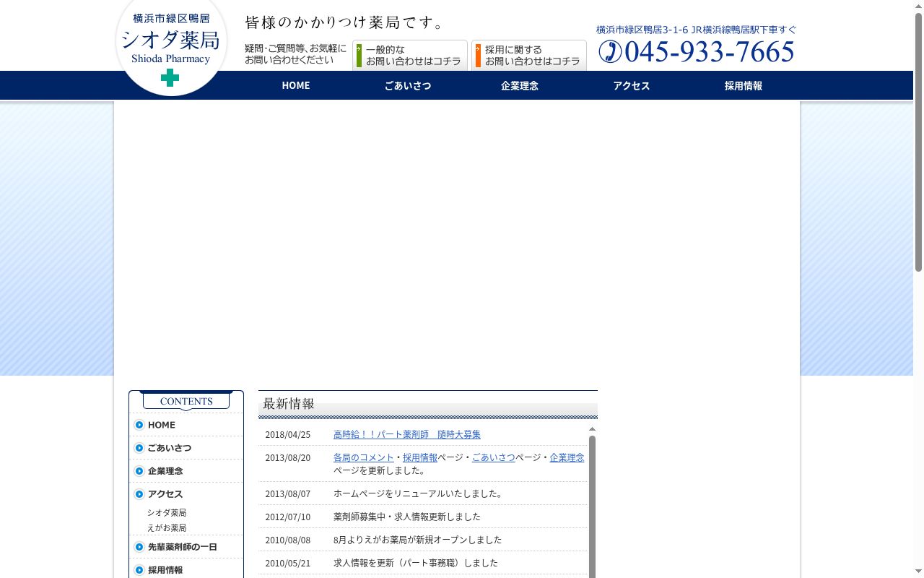Click the page scrollbar up arrow

click(x=918, y=6)
